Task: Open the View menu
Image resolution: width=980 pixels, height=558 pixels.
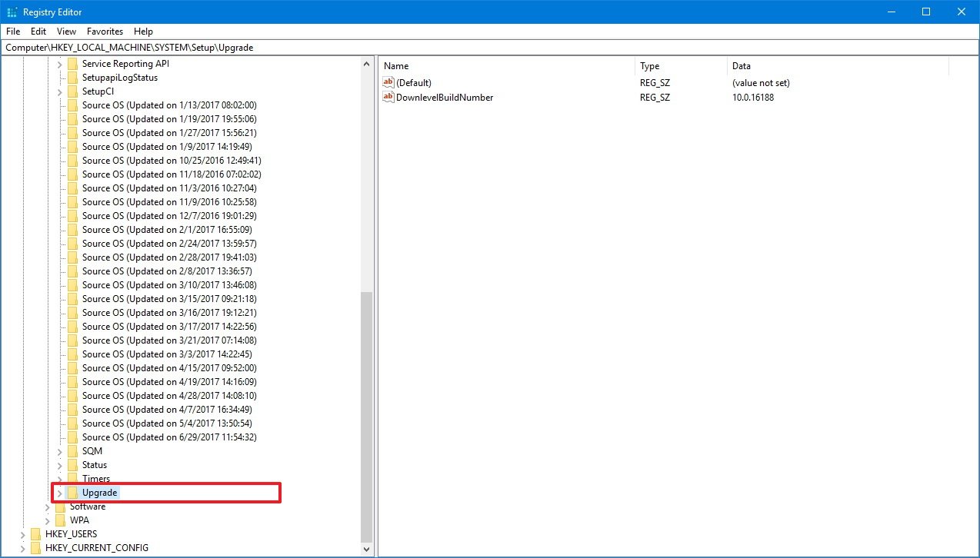Action: (67, 32)
